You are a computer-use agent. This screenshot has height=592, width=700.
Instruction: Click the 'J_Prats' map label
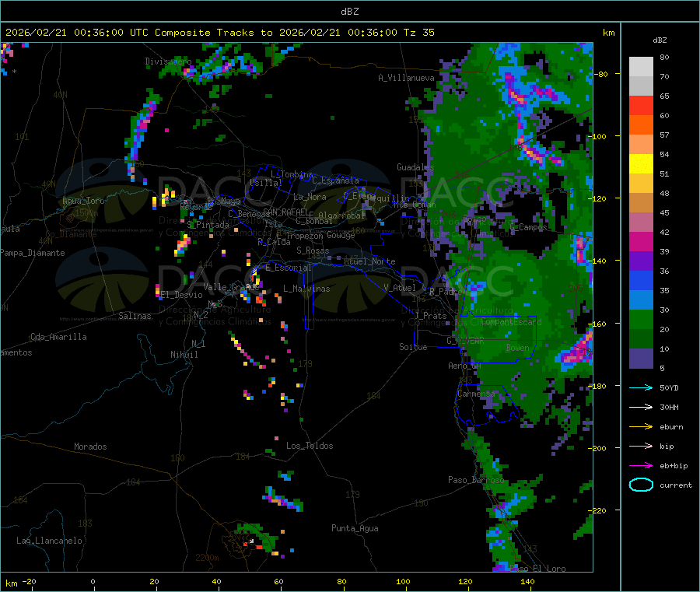(x=430, y=316)
